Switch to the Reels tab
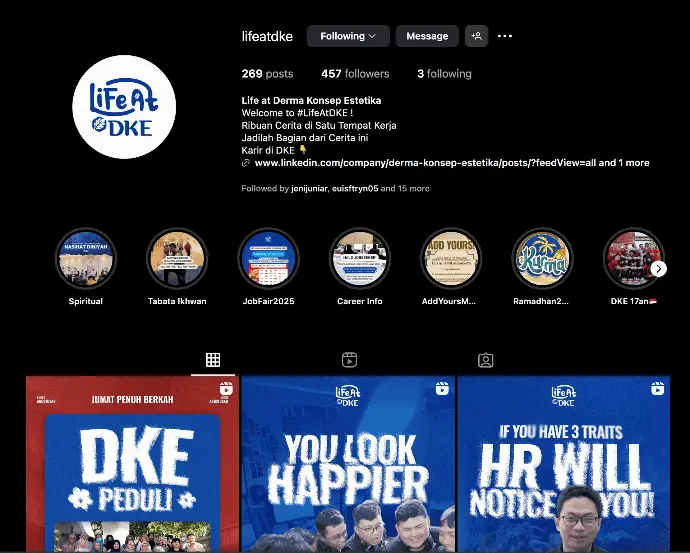690x553 pixels. pyautogui.click(x=349, y=360)
